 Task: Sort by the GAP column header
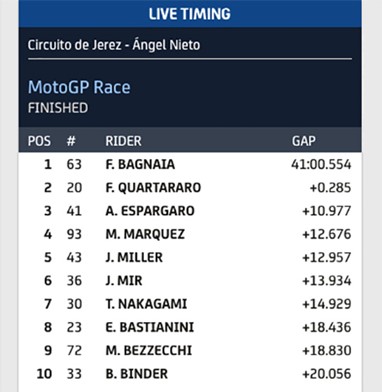[304, 141]
